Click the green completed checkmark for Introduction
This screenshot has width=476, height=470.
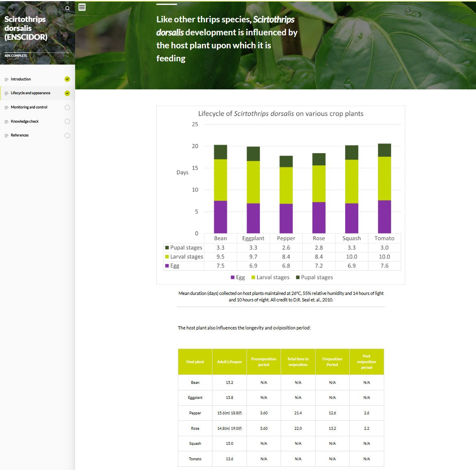(x=67, y=79)
